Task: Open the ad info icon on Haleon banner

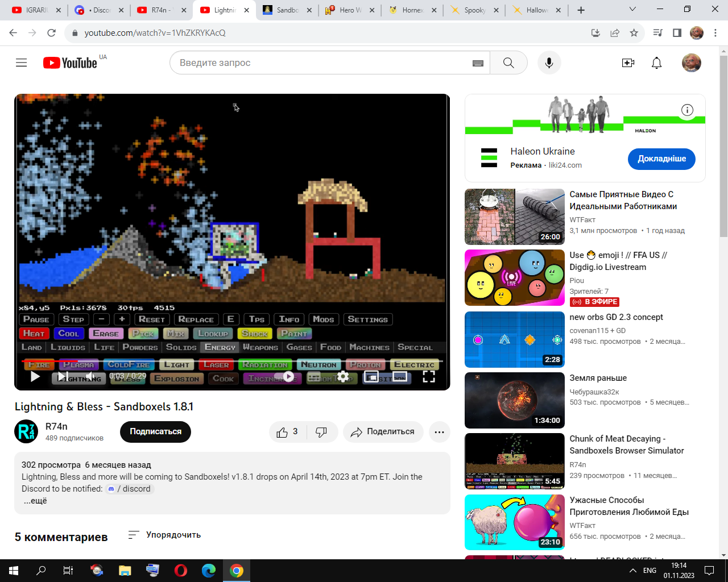Action: click(x=687, y=110)
